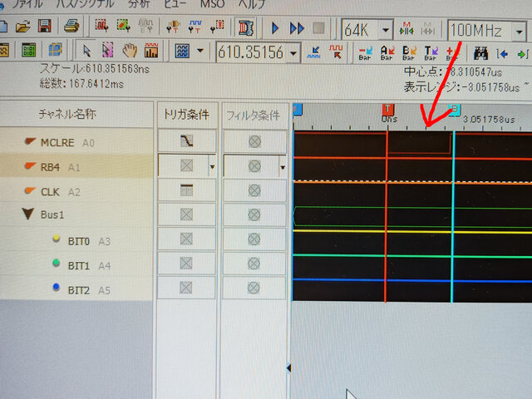Image resolution: width=532 pixels, height=399 pixels.
Task: Open the bus/signal setup wrench icon
Action: pos(101,26)
